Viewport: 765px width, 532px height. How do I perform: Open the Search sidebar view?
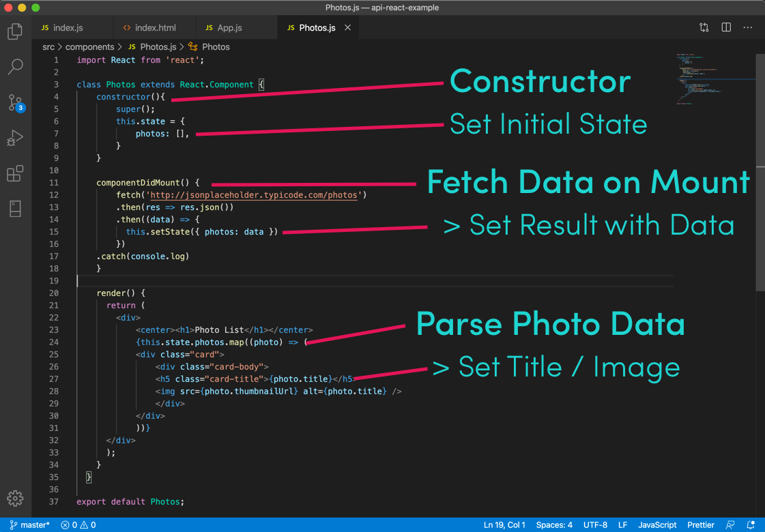15,67
